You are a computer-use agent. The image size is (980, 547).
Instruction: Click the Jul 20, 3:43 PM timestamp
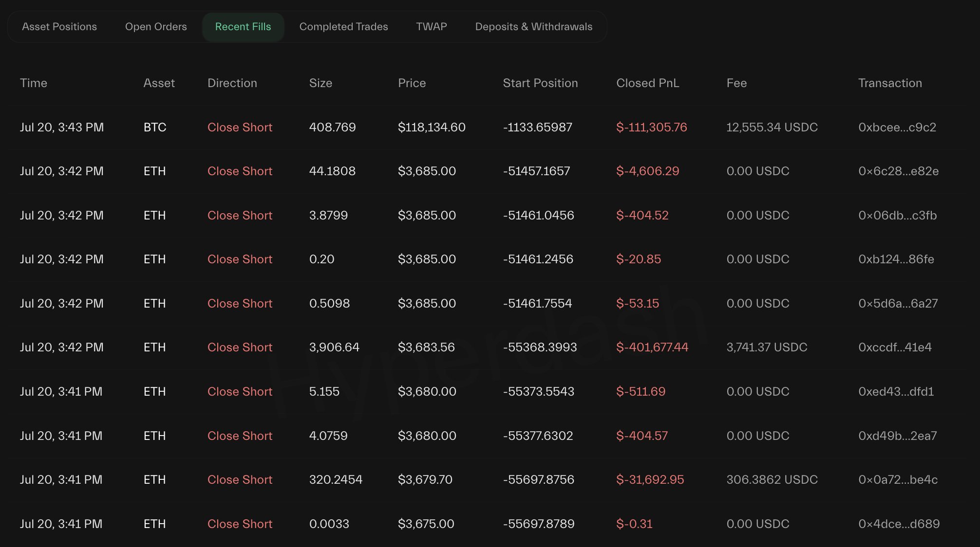coord(62,128)
